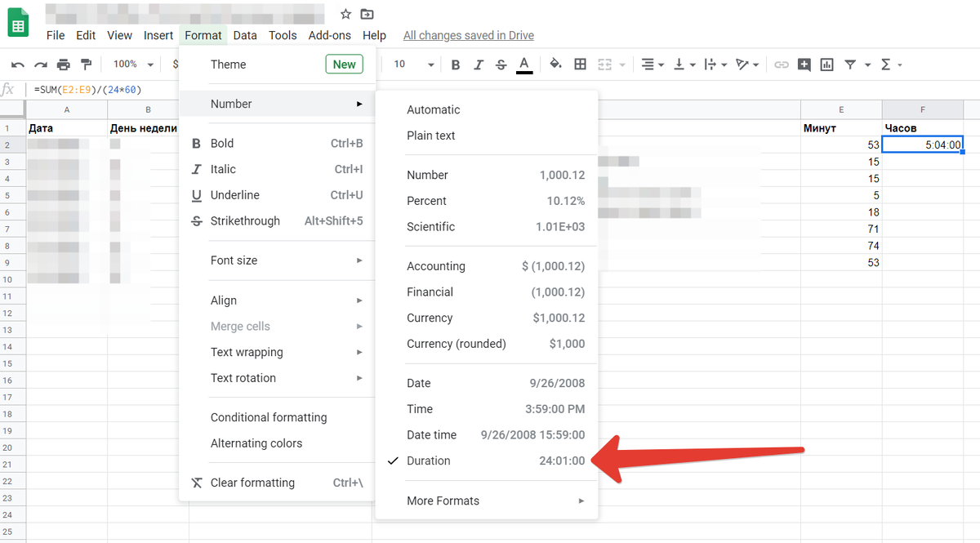Screen dimensions: 980x543
Task: Click the Insert link chain icon
Action: point(782,65)
